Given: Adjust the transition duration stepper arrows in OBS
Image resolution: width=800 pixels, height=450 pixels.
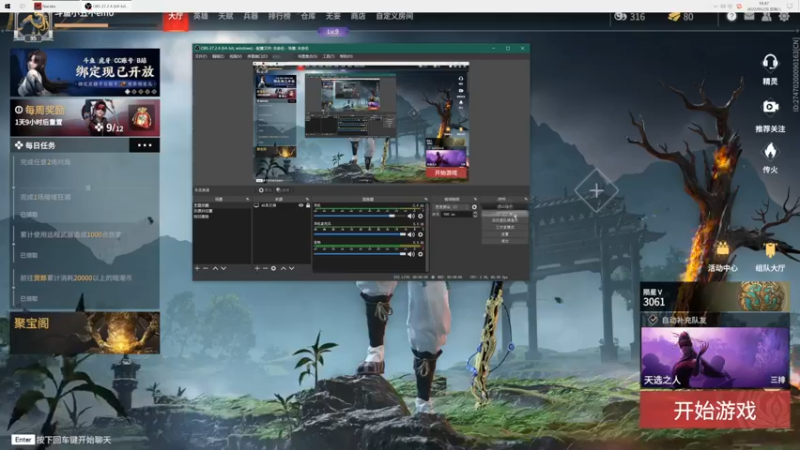Looking at the screenshot, I should (x=475, y=215).
